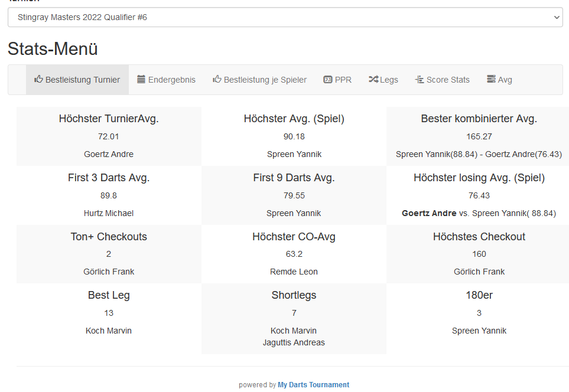Image resolution: width=569 pixels, height=392 pixels.
Task: Click the Stats-Menü heading
Action: [53, 49]
